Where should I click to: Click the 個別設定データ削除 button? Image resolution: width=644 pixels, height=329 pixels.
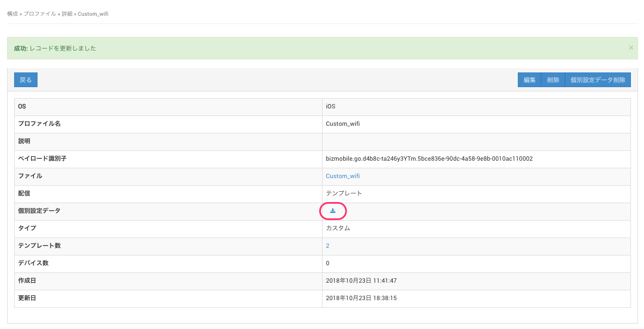pyautogui.click(x=598, y=80)
